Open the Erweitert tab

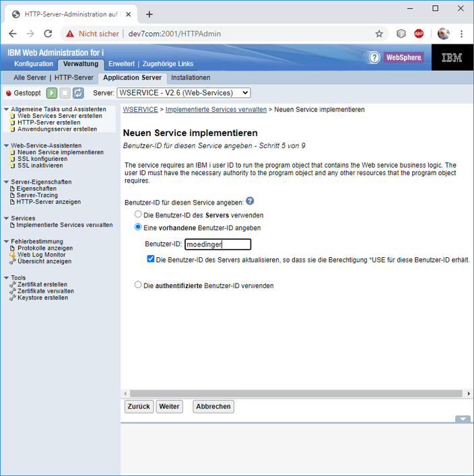121,64
